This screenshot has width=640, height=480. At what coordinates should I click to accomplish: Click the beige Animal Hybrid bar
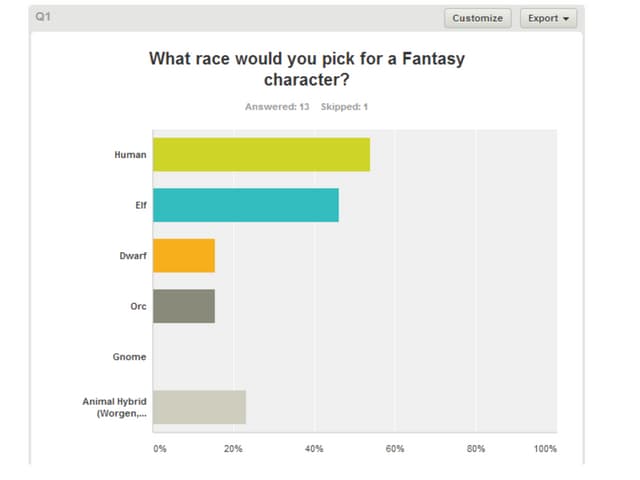click(199, 407)
